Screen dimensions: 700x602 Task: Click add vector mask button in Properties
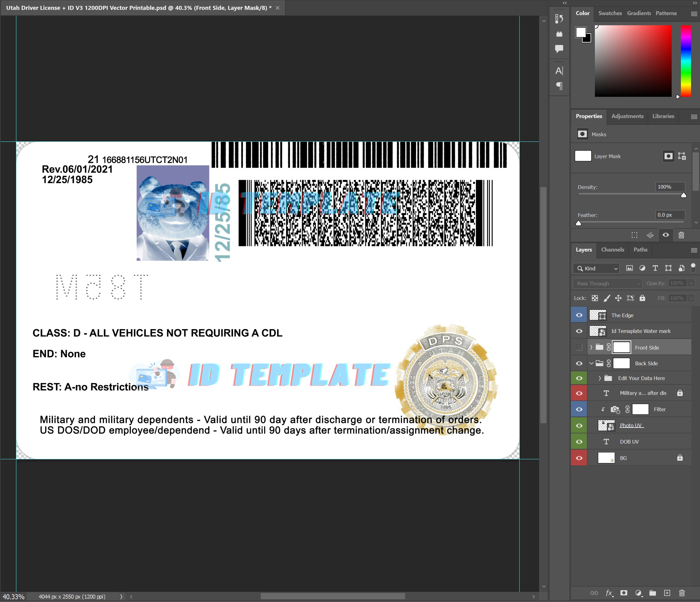[682, 156]
